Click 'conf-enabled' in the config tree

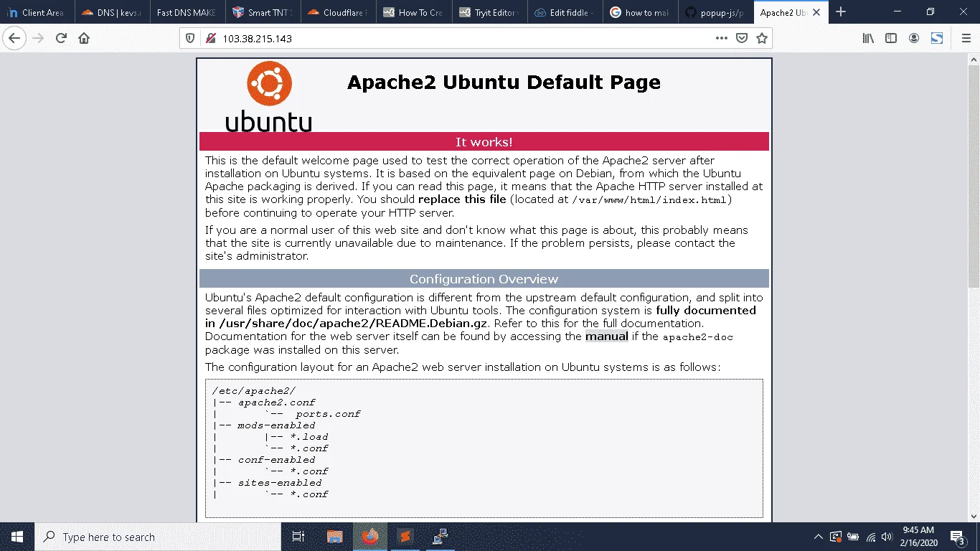[x=276, y=460]
